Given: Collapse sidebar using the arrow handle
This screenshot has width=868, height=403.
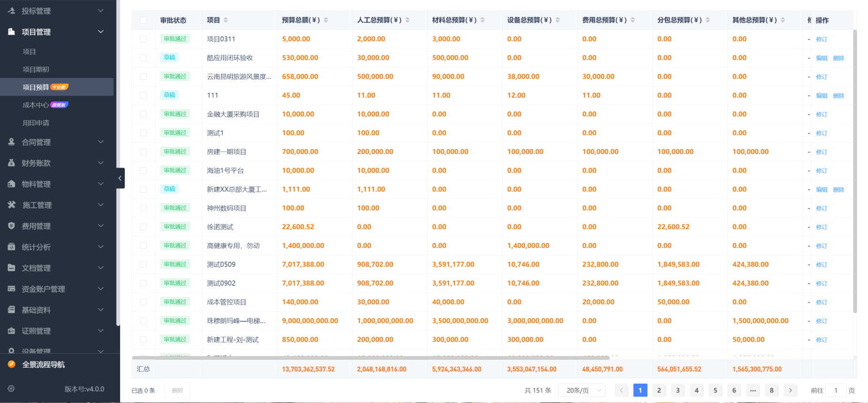Looking at the screenshot, I should coord(120,178).
